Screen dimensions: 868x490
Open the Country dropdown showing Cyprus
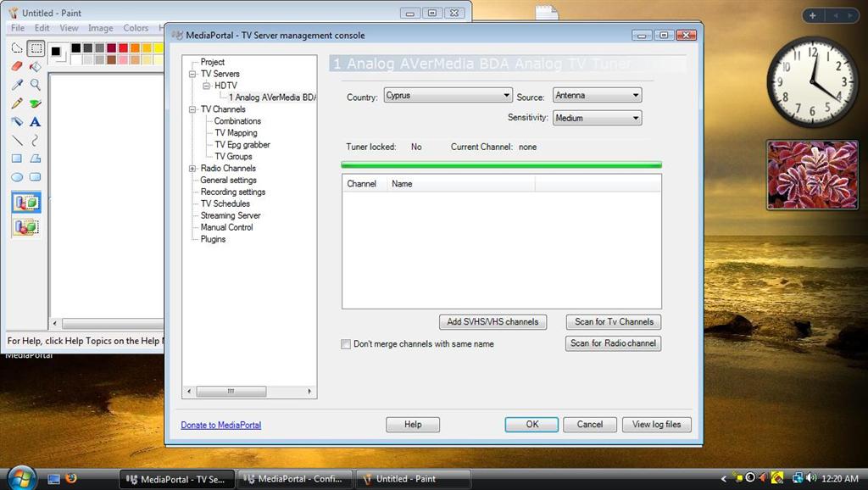(x=448, y=95)
